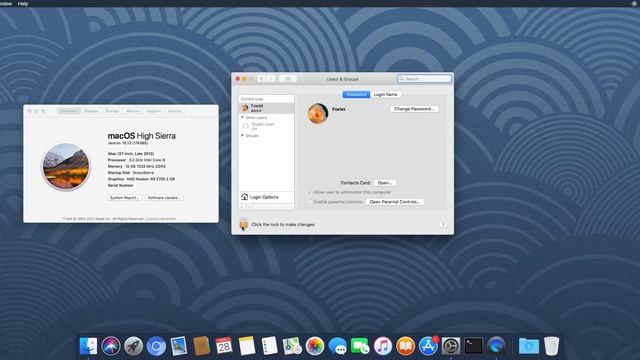This screenshot has height=360, width=640.
Task: Click Change Password button
Action: point(414,109)
